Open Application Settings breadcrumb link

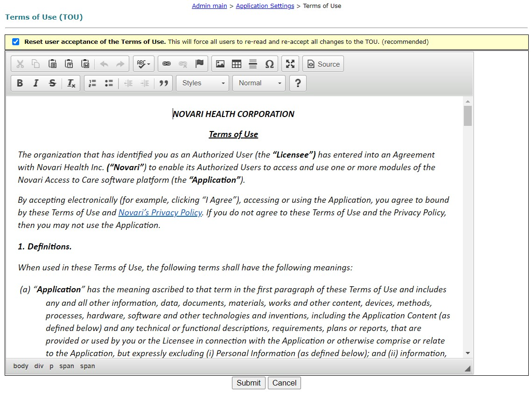(x=265, y=6)
